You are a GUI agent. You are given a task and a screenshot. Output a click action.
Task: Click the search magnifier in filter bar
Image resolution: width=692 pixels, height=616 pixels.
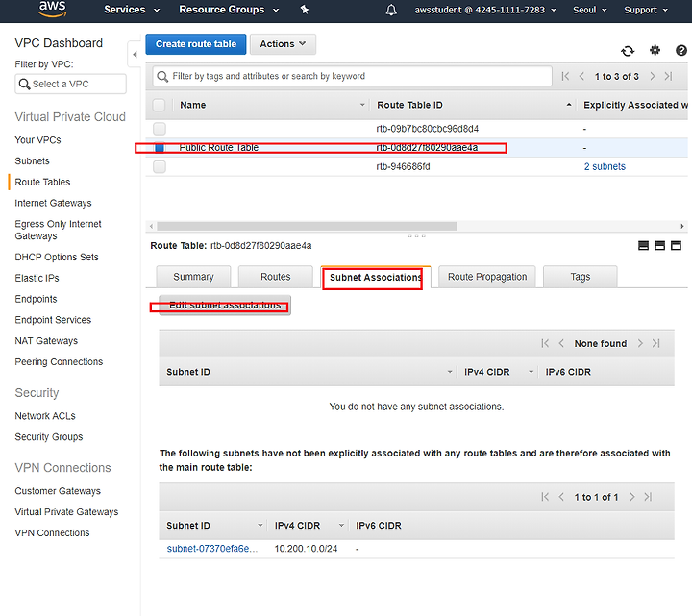[x=162, y=76]
